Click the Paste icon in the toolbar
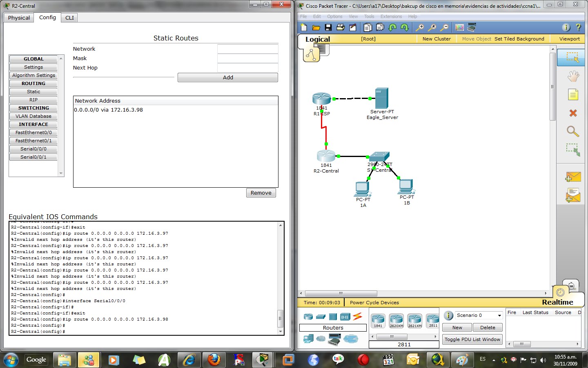 (380, 27)
